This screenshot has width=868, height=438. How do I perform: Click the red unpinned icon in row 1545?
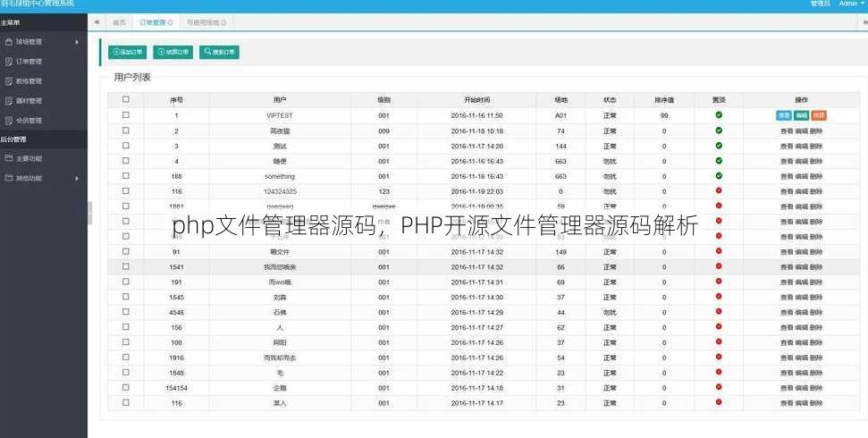click(x=719, y=296)
